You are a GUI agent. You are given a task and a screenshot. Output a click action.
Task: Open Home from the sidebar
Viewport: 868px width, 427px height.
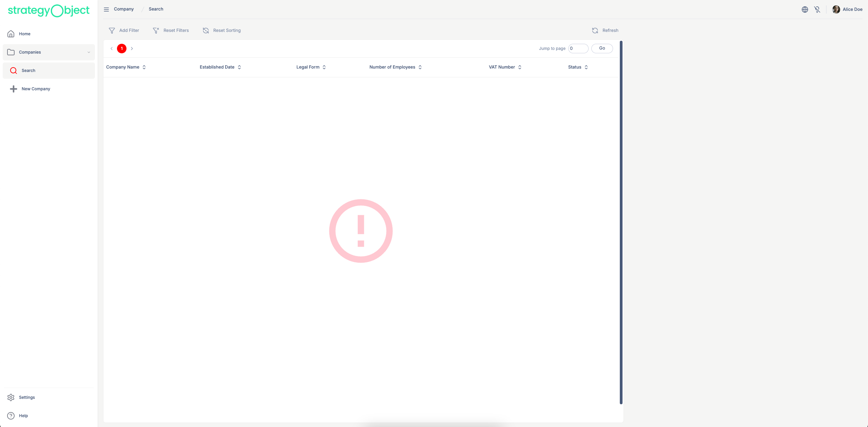coord(24,34)
